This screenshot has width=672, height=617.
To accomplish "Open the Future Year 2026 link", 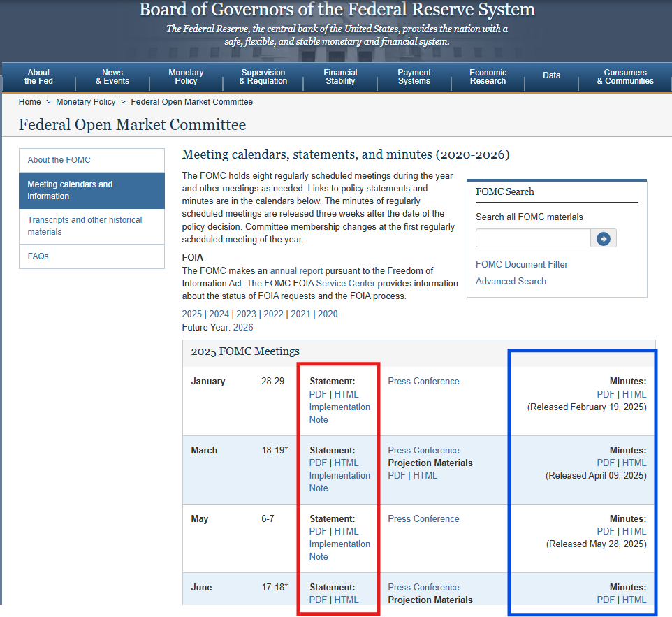I will pos(243,328).
